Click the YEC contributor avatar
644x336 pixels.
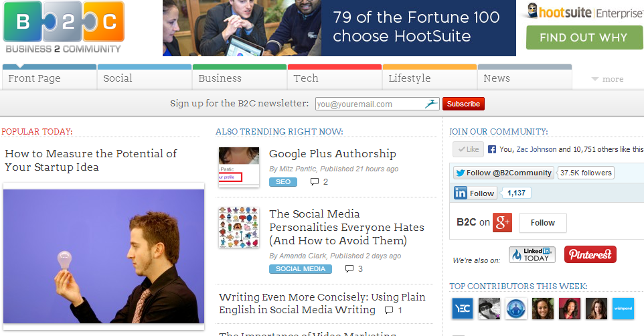463,309
